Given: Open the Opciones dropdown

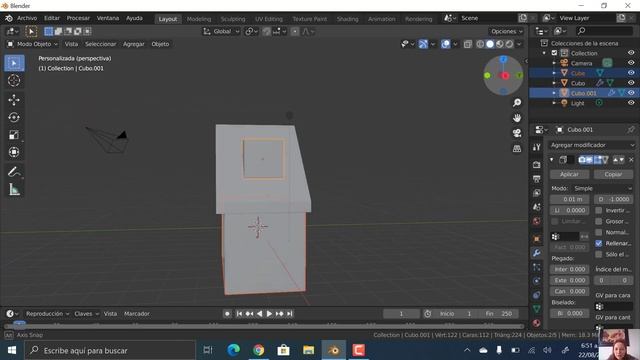Looking at the screenshot, I should tap(507, 31).
